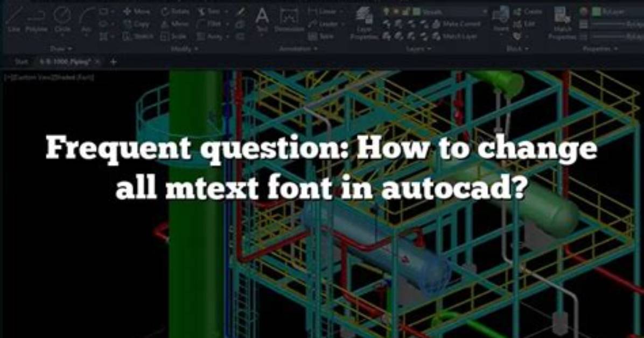Click Match Layer button
644x338 pixels.
(x=454, y=37)
